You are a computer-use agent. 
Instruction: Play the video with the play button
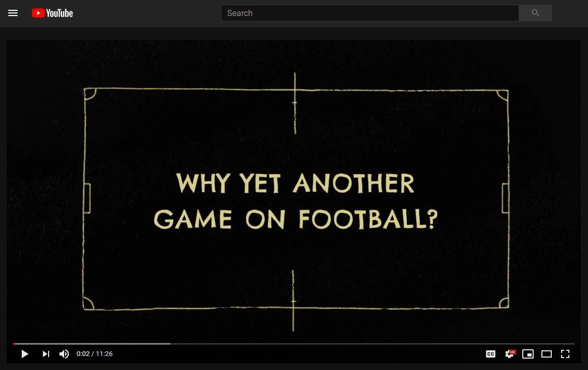click(24, 354)
